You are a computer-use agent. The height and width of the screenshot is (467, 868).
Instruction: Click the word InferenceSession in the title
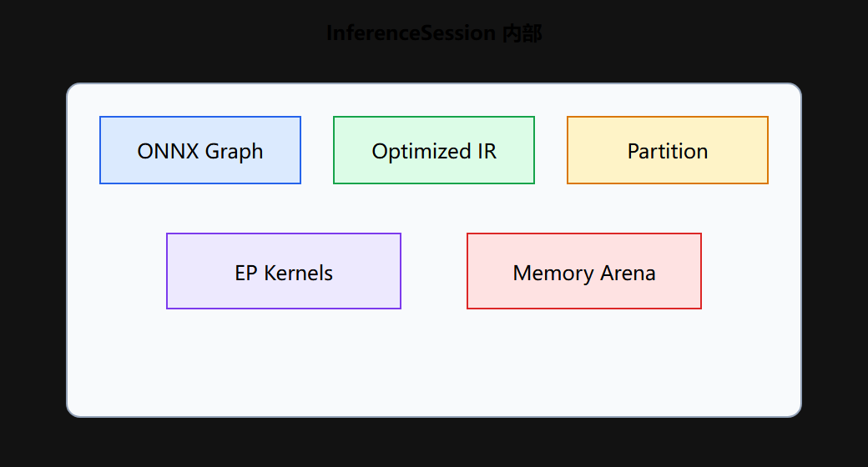click(x=411, y=33)
